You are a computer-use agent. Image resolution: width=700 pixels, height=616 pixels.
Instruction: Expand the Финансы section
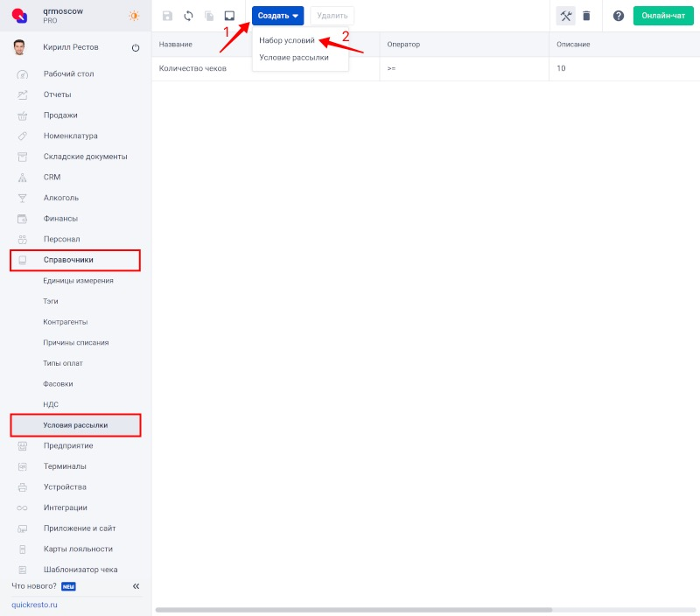(x=60, y=219)
